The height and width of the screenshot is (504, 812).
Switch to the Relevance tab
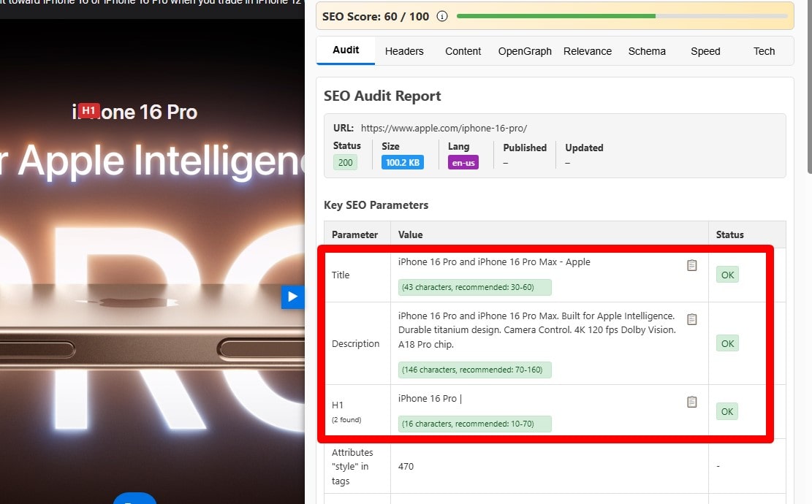[588, 51]
